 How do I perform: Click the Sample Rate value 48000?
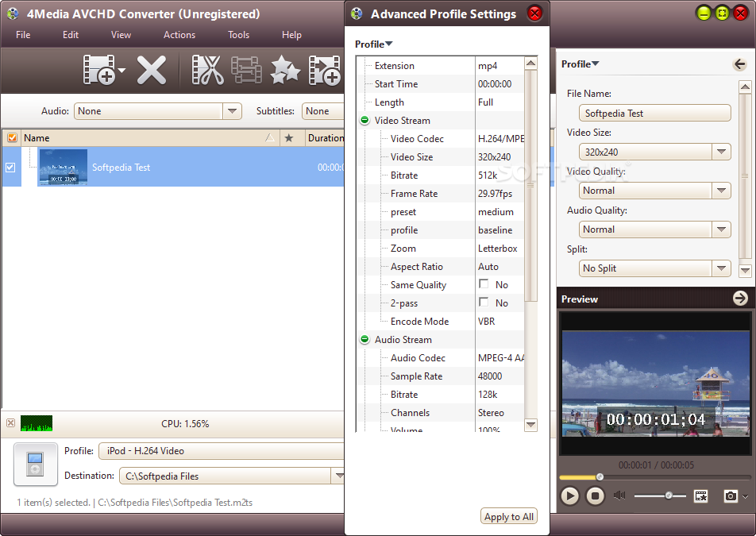tap(490, 376)
